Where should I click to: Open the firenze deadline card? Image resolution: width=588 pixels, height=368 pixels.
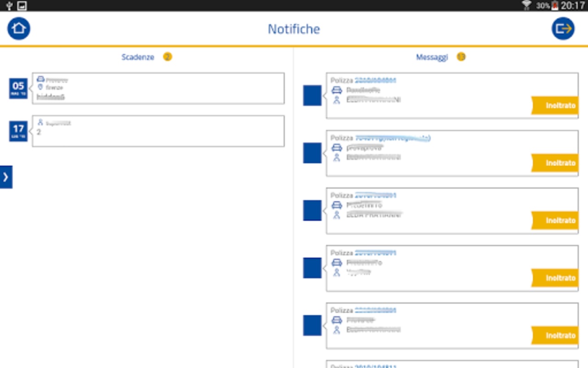click(158, 88)
